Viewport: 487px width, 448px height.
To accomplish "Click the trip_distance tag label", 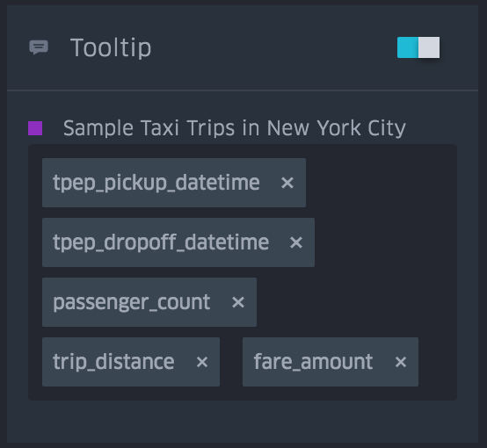I will [113, 362].
